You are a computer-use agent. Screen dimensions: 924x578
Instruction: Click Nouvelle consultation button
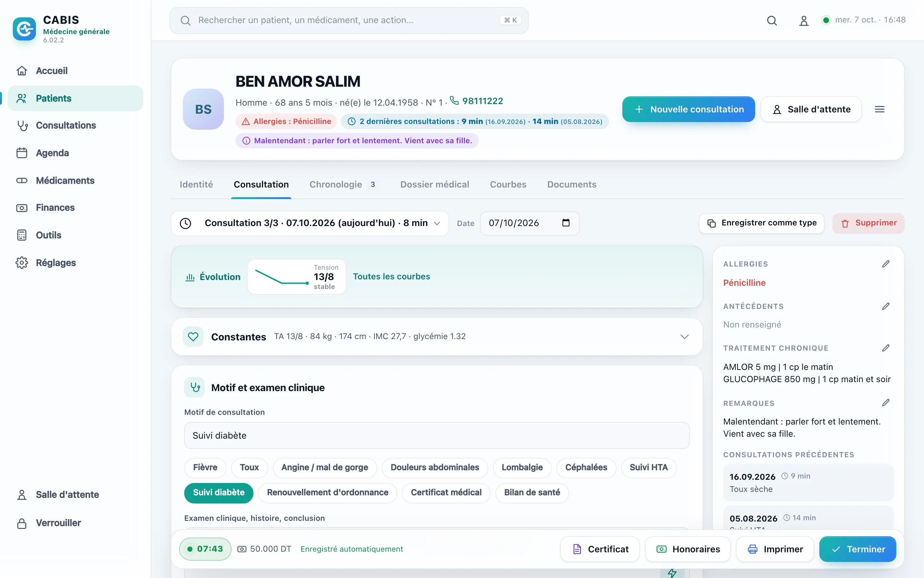[x=689, y=109]
